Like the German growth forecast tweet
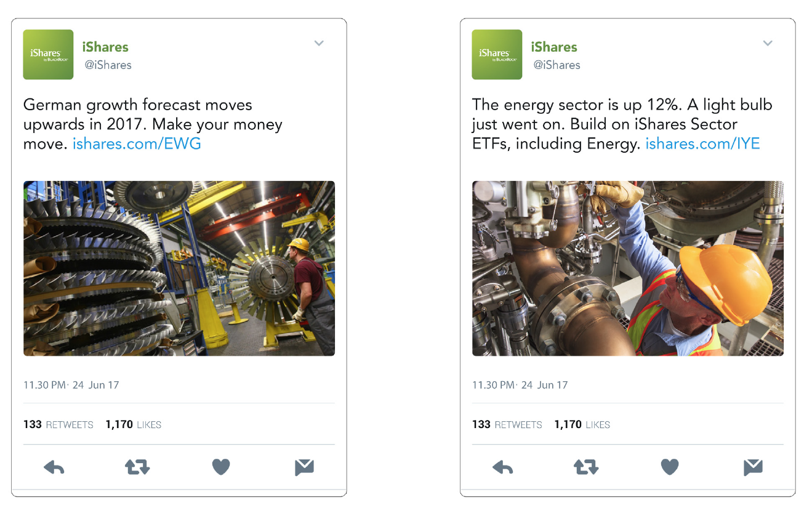 221,467
